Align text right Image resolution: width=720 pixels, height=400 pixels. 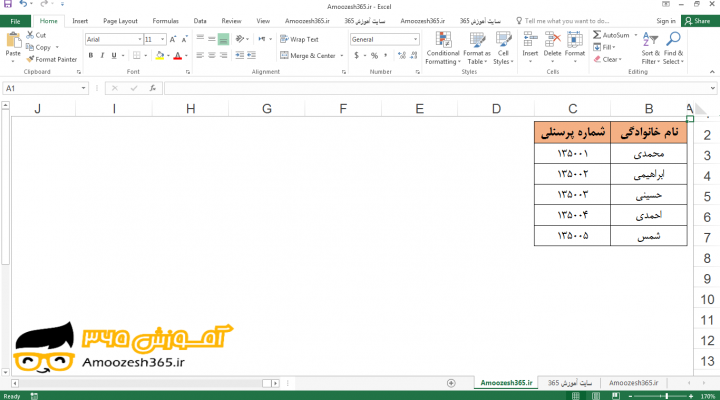tap(223, 55)
